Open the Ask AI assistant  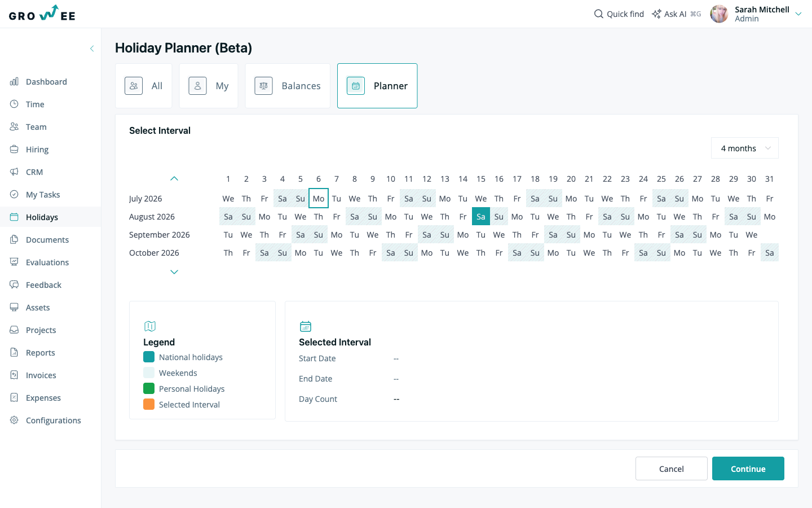click(x=676, y=14)
